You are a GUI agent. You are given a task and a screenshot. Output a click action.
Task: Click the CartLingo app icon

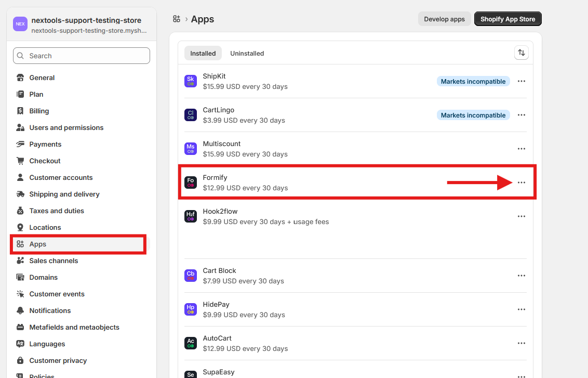pyautogui.click(x=191, y=115)
